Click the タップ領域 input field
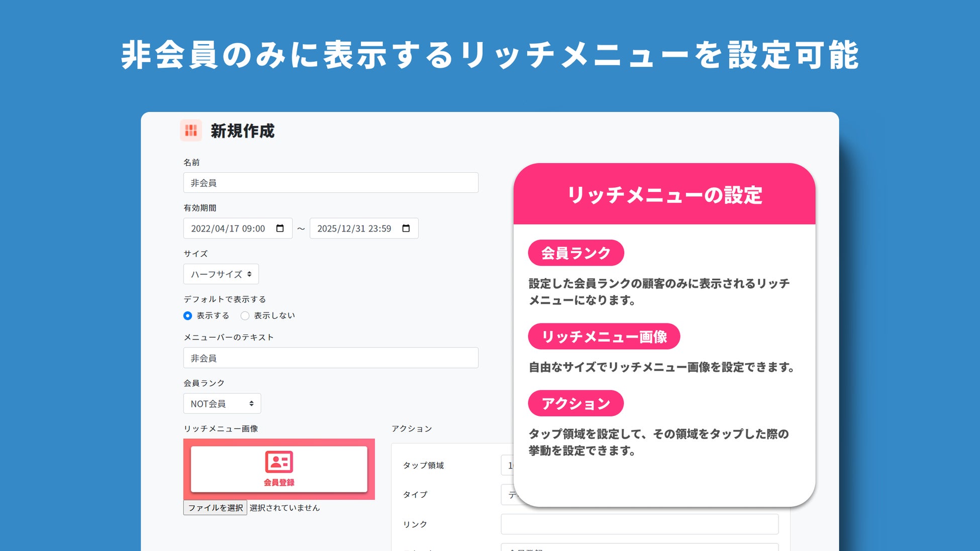Viewport: 980px width, 551px height. coord(507,465)
